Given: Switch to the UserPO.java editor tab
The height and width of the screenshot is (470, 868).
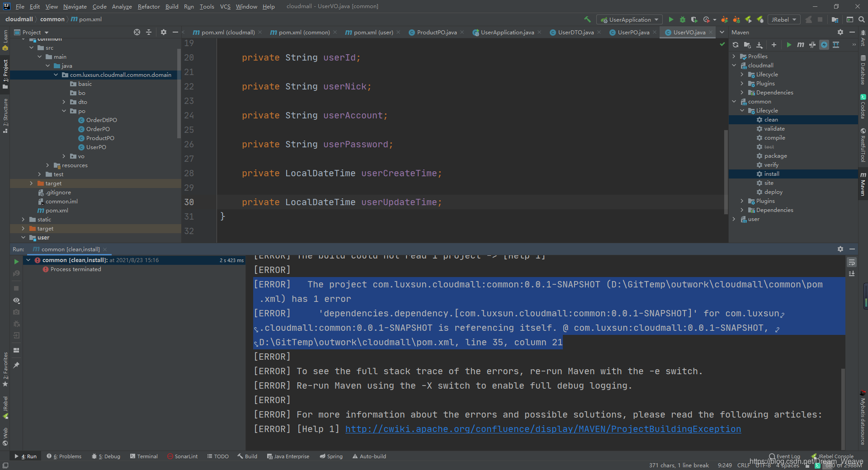Looking at the screenshot, I should click(x=633, y=32).
